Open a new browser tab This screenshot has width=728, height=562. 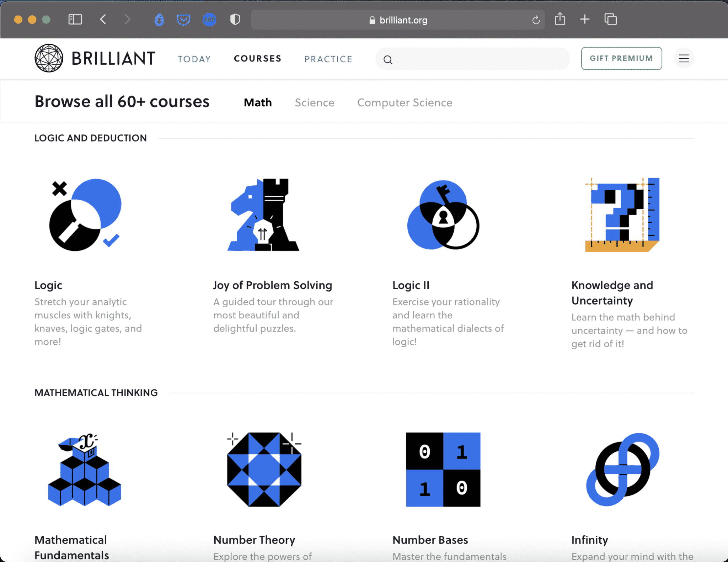click(585, 19)
